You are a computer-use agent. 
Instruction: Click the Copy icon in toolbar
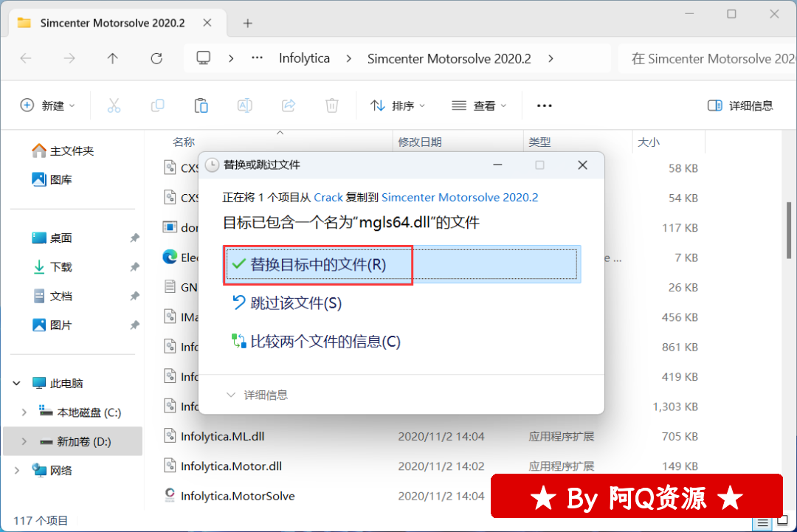coord(158,106)
